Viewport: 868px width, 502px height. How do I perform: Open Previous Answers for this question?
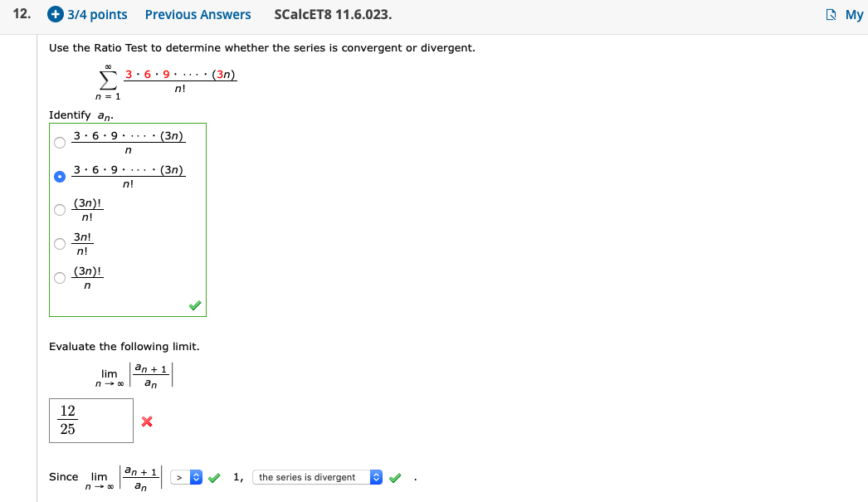pyautogui.click(x=198, y=14)
